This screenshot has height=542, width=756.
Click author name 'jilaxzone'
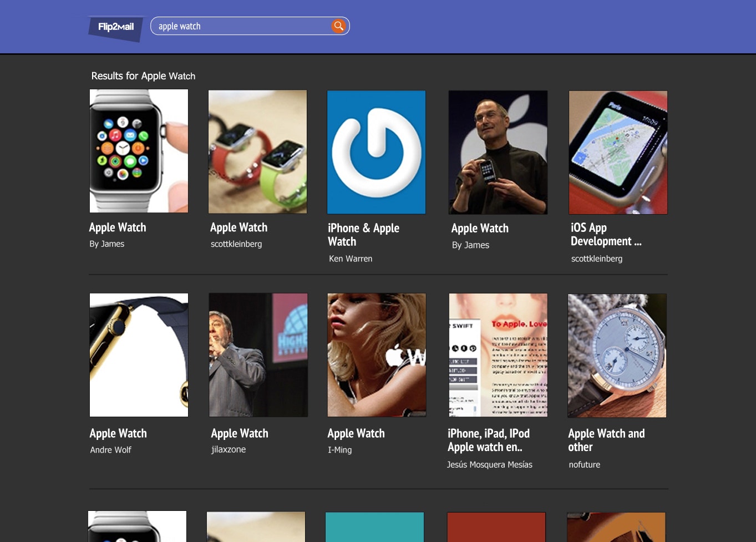[229, 449]
